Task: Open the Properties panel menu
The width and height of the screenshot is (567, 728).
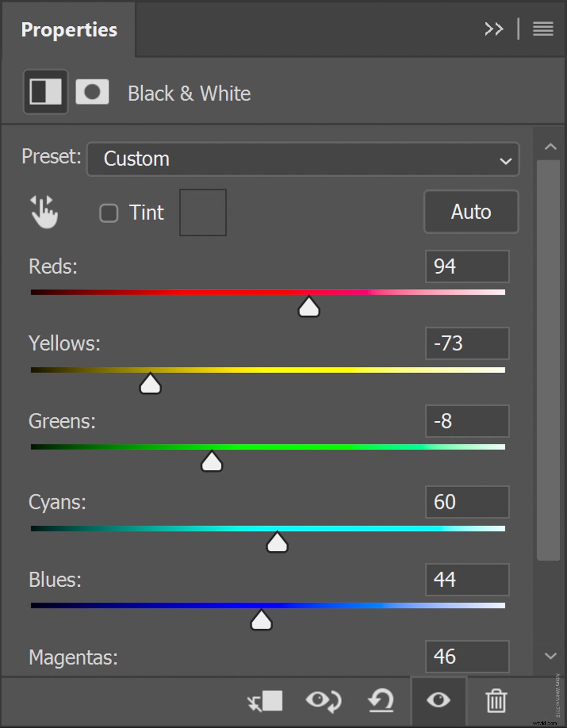Action: click(x=543, y=29)
